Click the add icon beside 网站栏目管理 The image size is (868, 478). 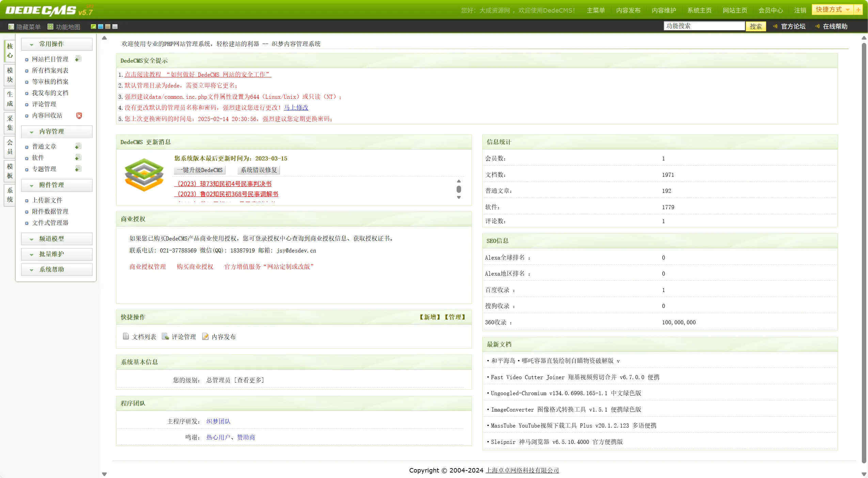pyautogui.click(x=78, y=59)
